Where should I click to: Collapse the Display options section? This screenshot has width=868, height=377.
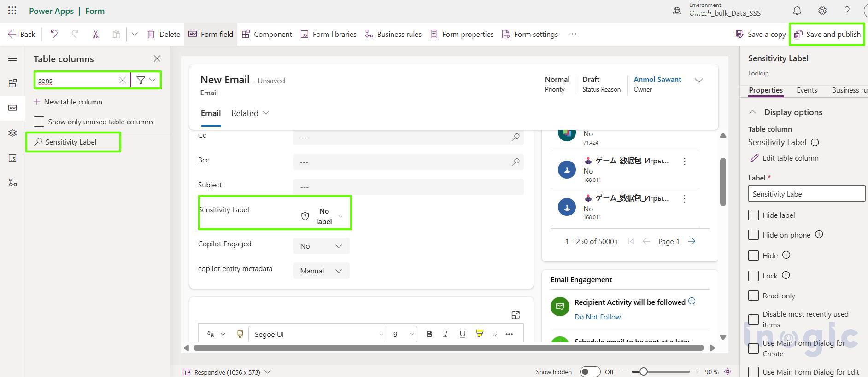752,112
